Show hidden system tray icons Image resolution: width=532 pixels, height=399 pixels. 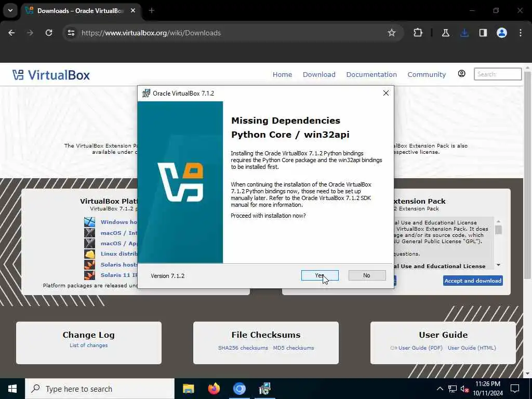click(x=440, y=389)
